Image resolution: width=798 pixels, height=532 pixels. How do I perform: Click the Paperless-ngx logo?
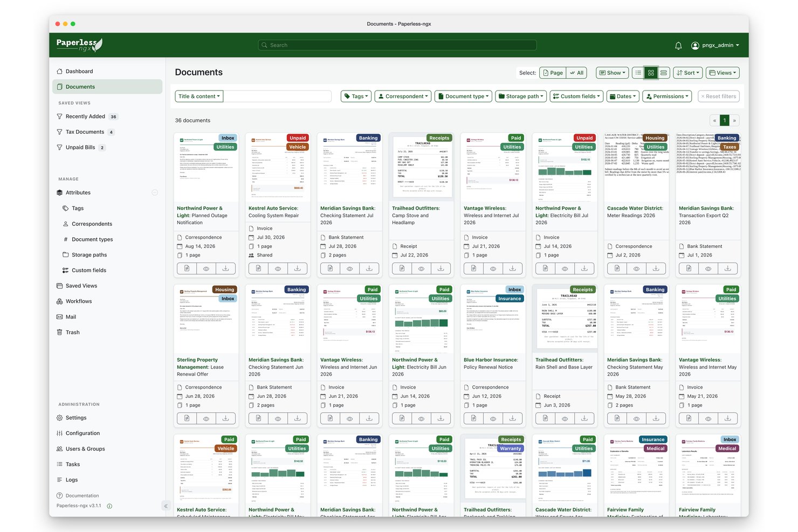point(79,45)
